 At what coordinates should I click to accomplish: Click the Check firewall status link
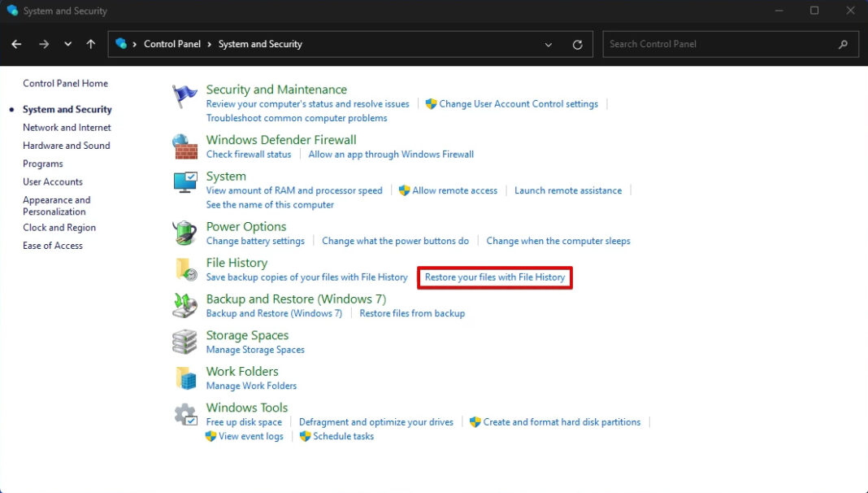tap(249, 154)
